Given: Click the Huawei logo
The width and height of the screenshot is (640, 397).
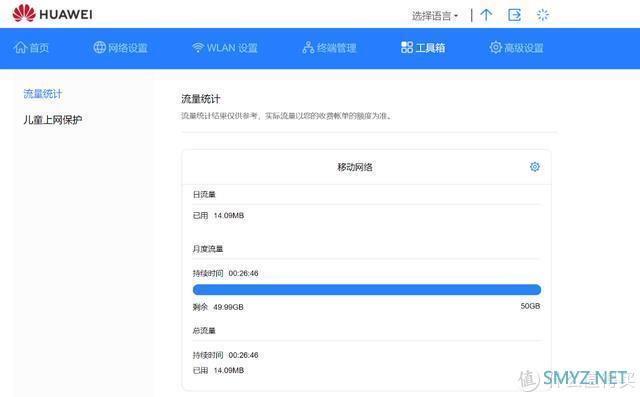Looking at the screenshot, I should click(52, 14).
